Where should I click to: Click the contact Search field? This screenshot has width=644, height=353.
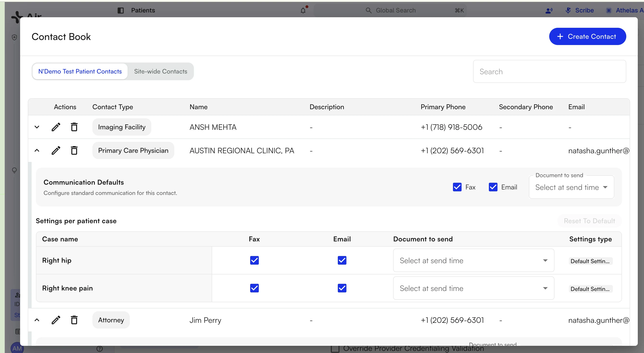click(x=549, y=72)
